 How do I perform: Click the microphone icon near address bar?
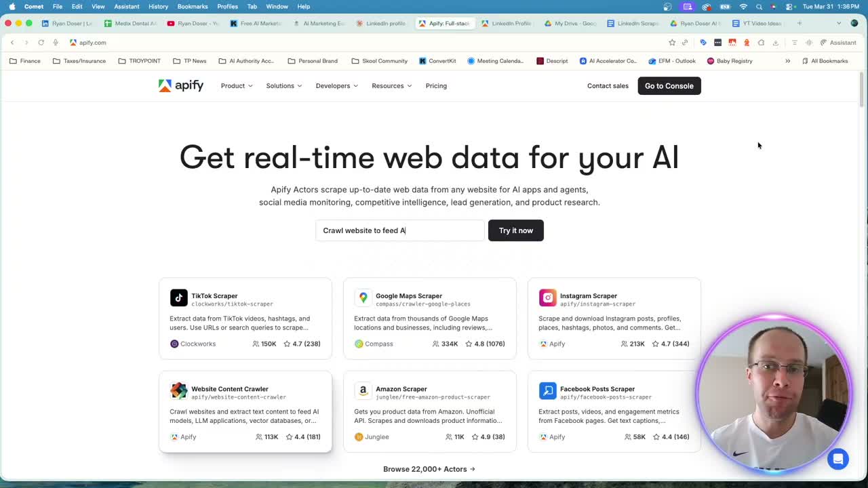[56, 43]
